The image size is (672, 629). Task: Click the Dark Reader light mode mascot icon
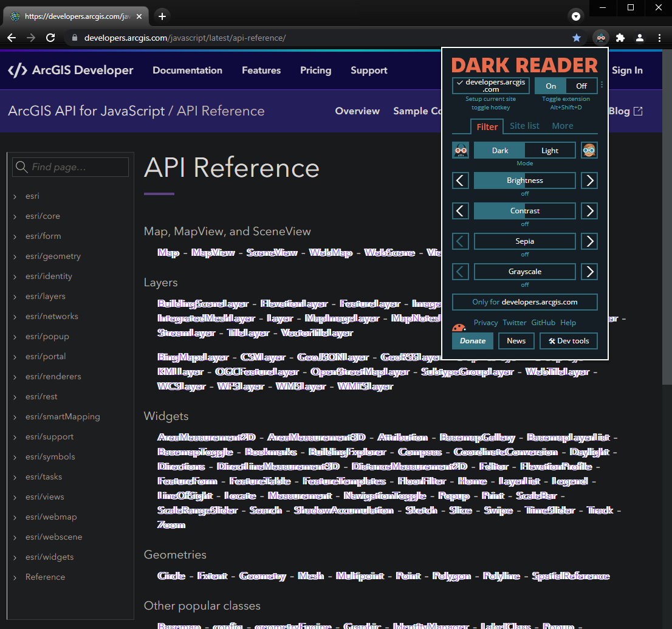589,151
